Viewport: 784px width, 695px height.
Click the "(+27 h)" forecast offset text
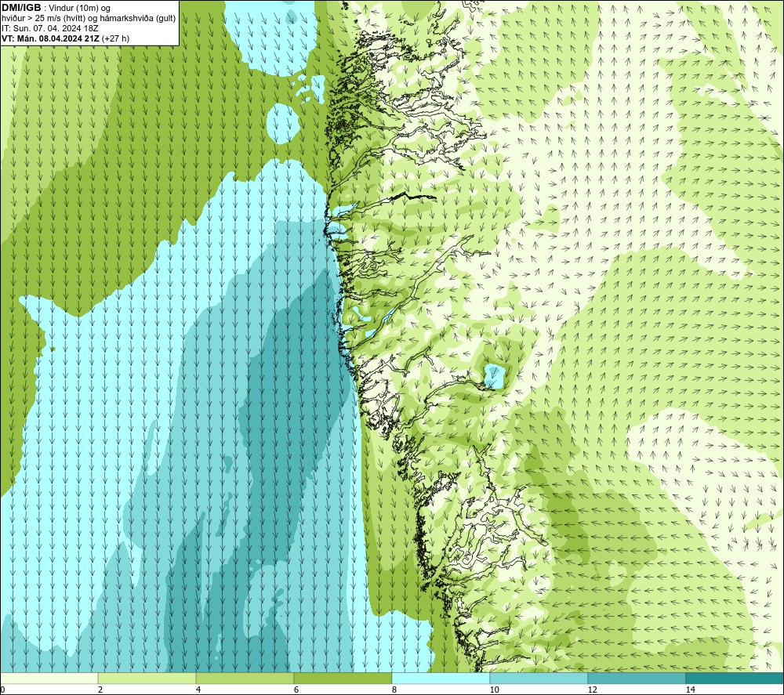pyautogui.click(x=115, y=38)
